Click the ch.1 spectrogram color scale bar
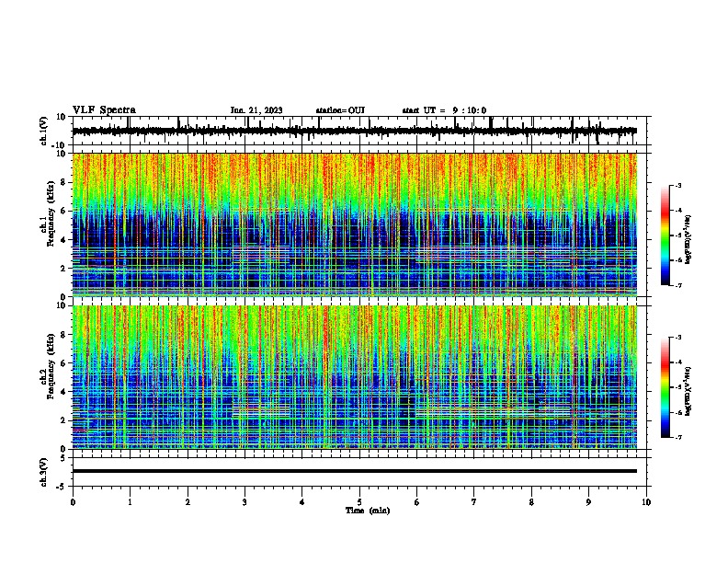 665,236
